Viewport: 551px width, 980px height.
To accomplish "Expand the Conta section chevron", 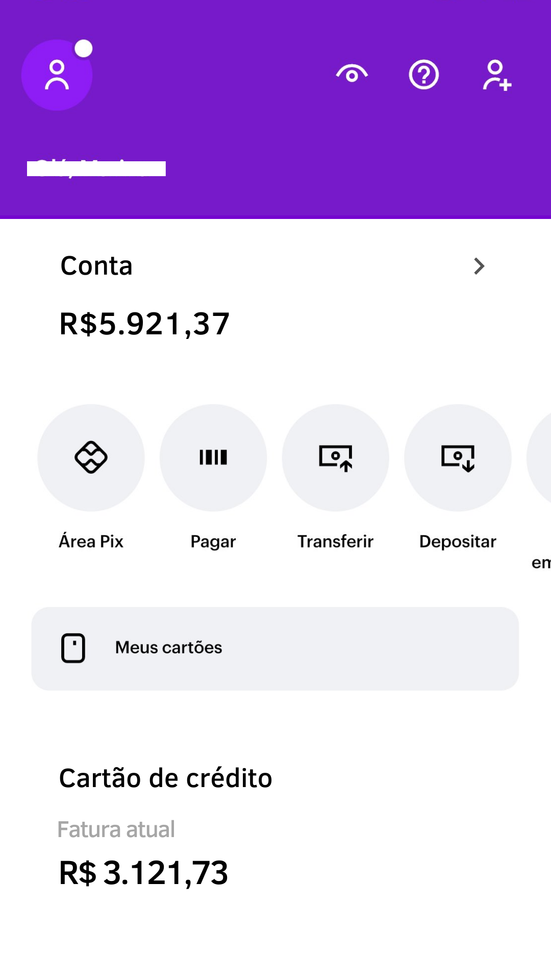I will pos(479,266).
